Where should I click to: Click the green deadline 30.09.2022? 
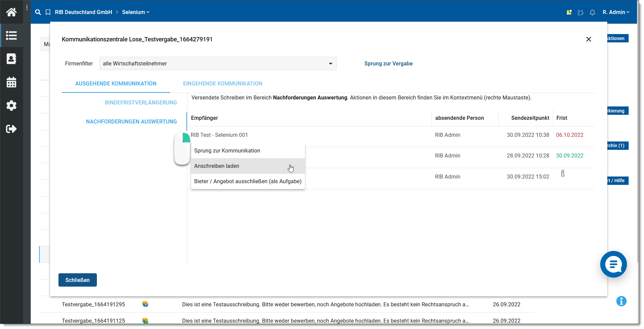tap(570, 156)
